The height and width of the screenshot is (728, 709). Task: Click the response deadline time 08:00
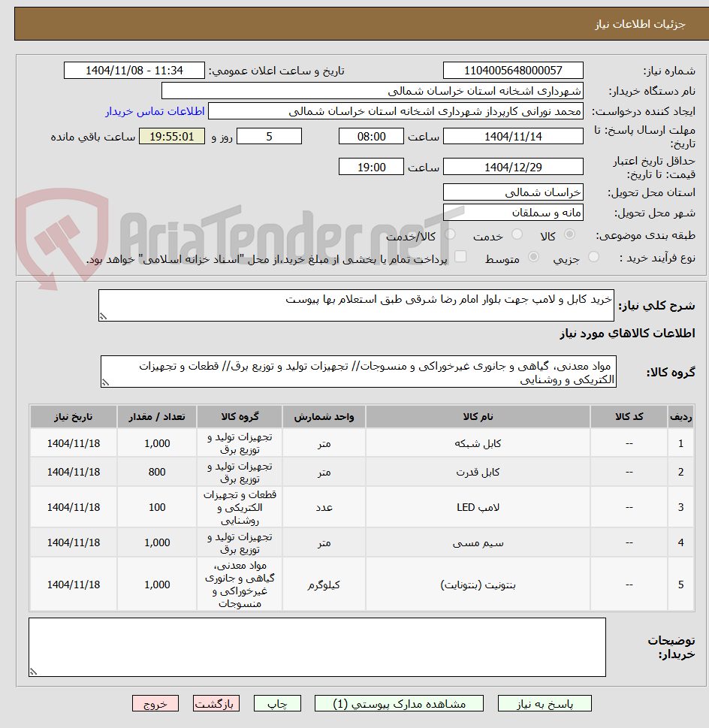(x=371, y=137)
